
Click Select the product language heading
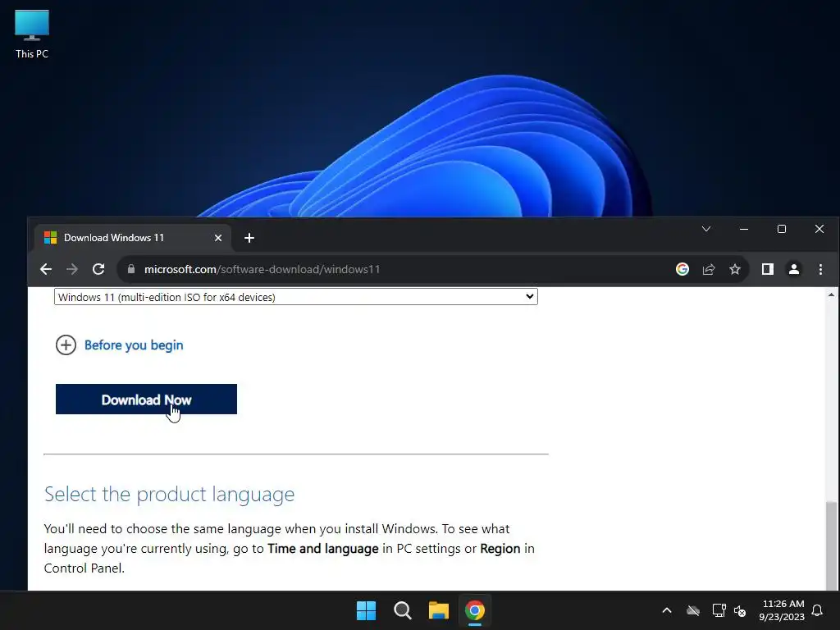pos(169,494)
